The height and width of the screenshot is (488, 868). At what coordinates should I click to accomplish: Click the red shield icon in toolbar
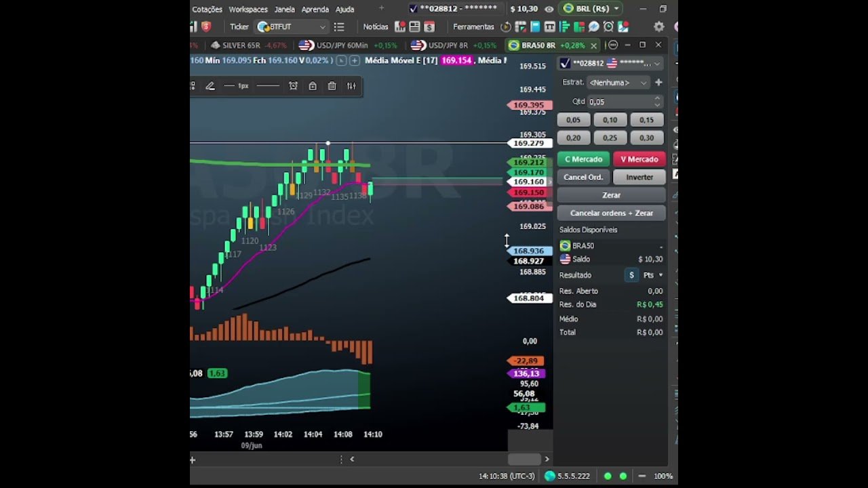click(206, 26)
